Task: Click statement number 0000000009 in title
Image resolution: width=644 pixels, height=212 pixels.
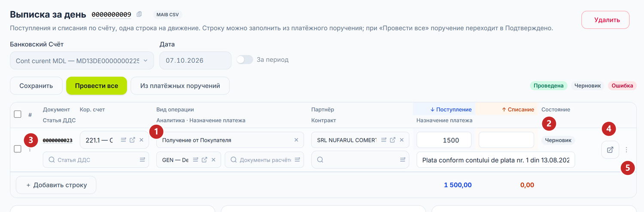Action: coord(111,15)
